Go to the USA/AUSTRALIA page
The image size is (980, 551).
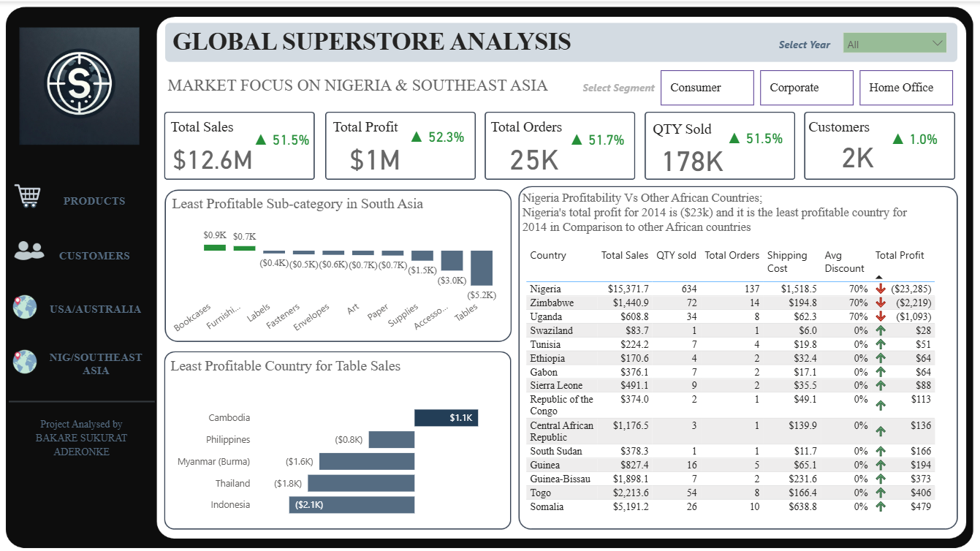[x=95, y=309]
